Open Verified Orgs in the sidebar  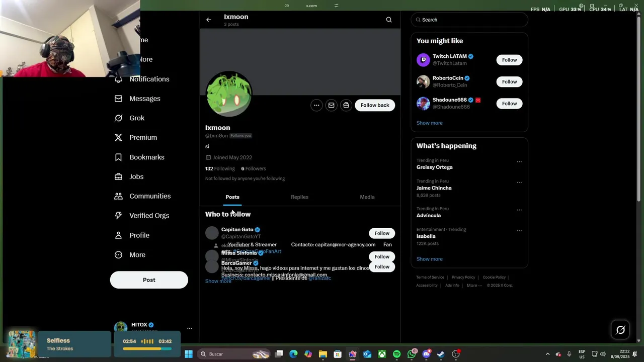point(142,215)
